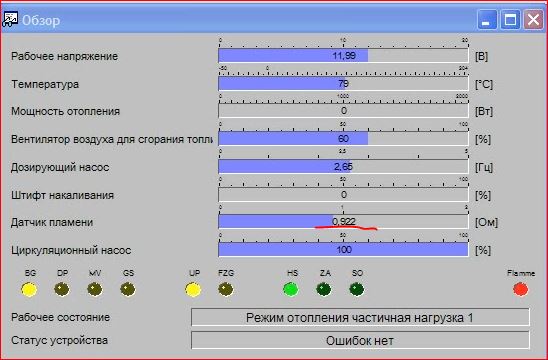Select the MV status indicator
This screenshot has width=548, height=360.
point(95,289)
